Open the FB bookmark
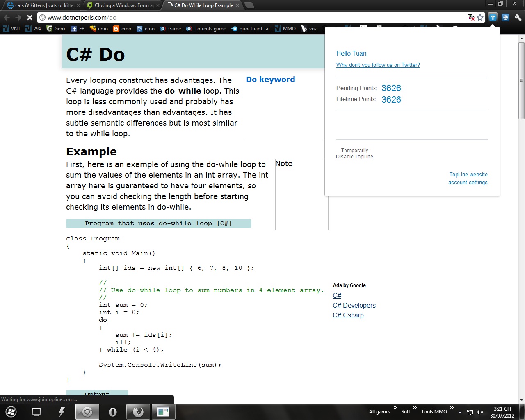 click(x=78, y=29)
